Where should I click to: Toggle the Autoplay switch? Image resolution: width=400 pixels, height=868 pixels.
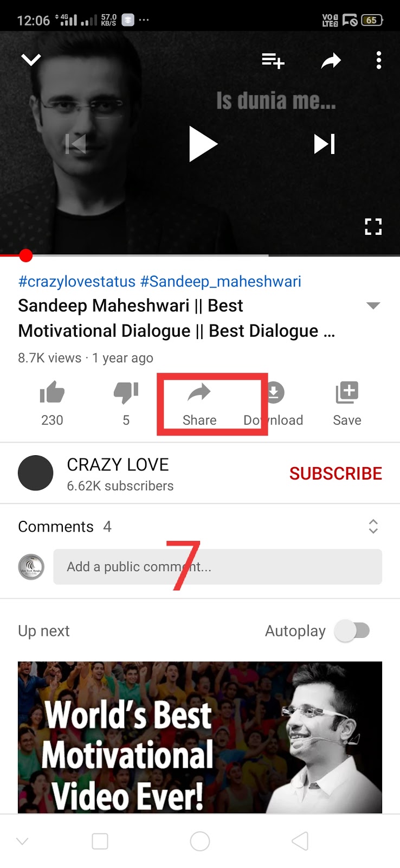352,631
